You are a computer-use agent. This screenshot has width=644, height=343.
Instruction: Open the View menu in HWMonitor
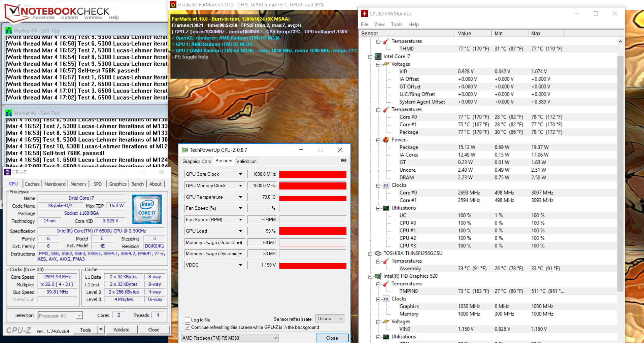379,24
